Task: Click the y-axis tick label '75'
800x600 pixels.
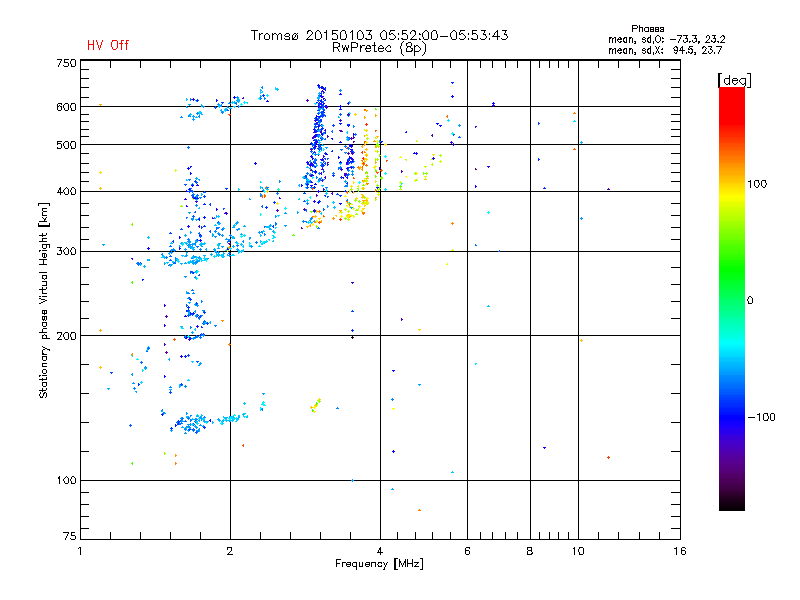Action: pos(70,536)
